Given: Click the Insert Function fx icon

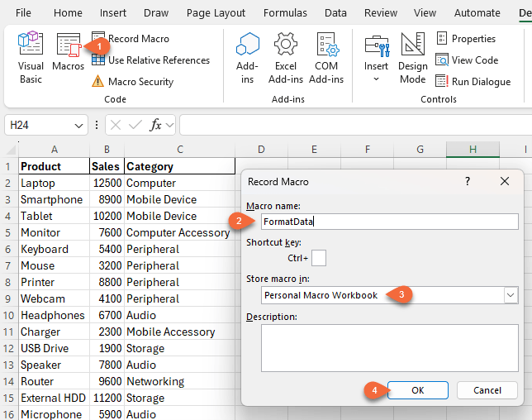Looking at the screenshot, I should [x=155, y=125].
